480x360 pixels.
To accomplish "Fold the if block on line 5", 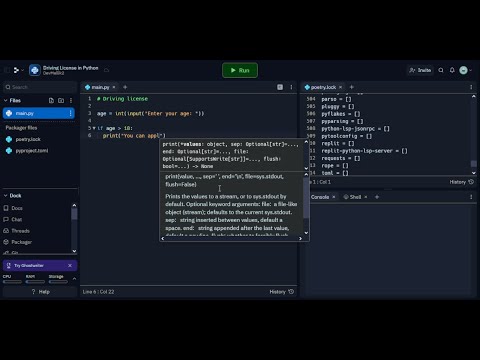I will click(x=94, y=128).
